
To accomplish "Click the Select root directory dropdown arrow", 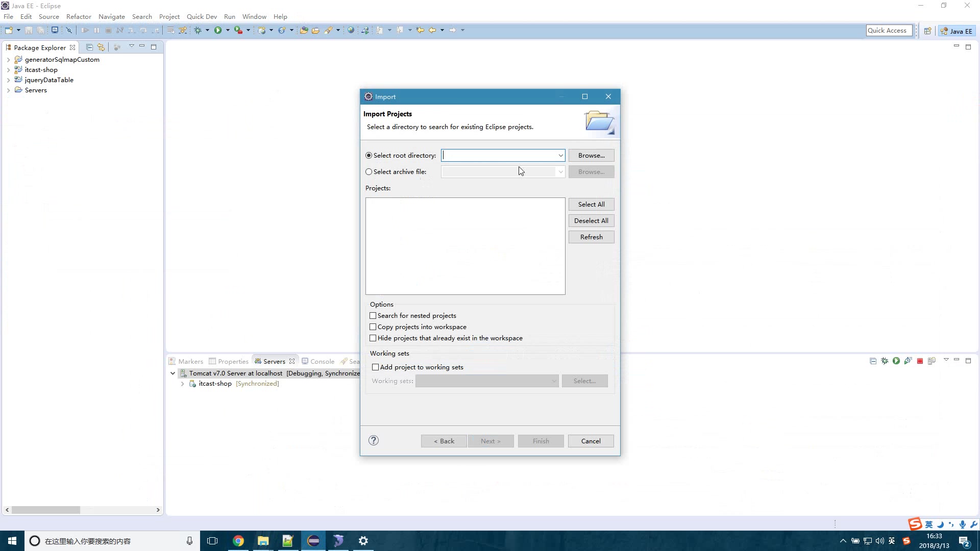I will point(560,156).
